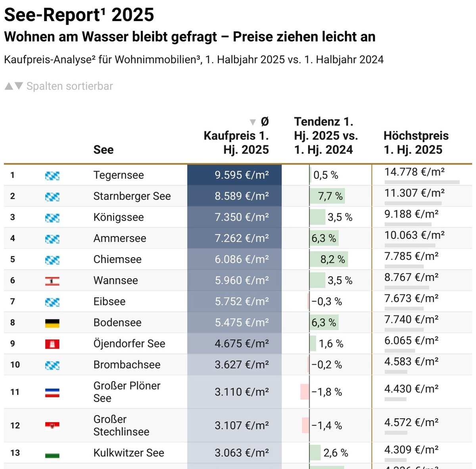Sort by Höchstpreis 1. Hj. 2025 header
The image size is (476, 469).
click(x=416, y=143)
